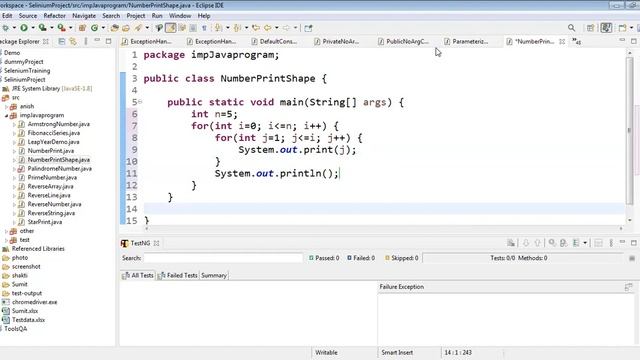Click the Pin Editor icon

[x=309, y=28]
